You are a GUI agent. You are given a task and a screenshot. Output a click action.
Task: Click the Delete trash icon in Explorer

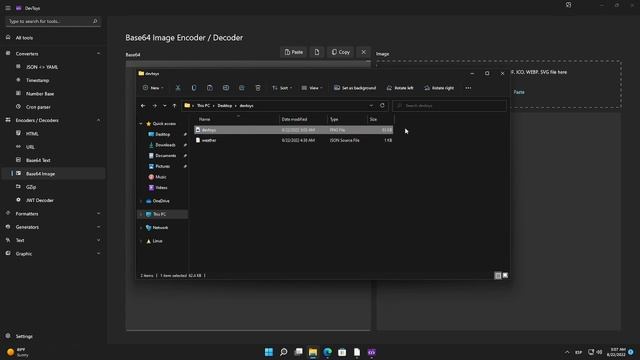258,88
